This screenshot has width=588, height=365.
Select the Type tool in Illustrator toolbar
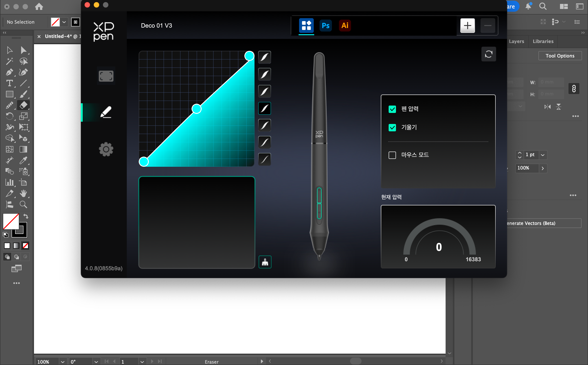pyautogui.click(x=9, y=83)
